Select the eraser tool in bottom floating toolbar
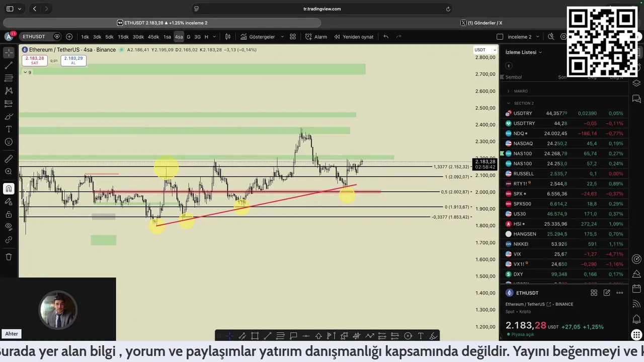This screenshot has width=644, height=362. click(x=433, y=336)
